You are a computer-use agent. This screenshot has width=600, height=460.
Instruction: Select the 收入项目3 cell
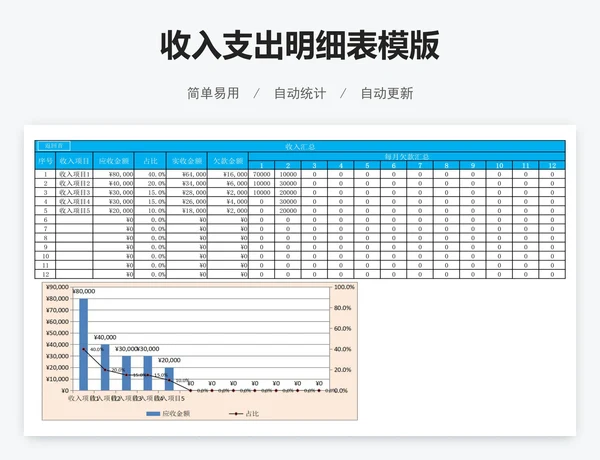pos(74,192)
